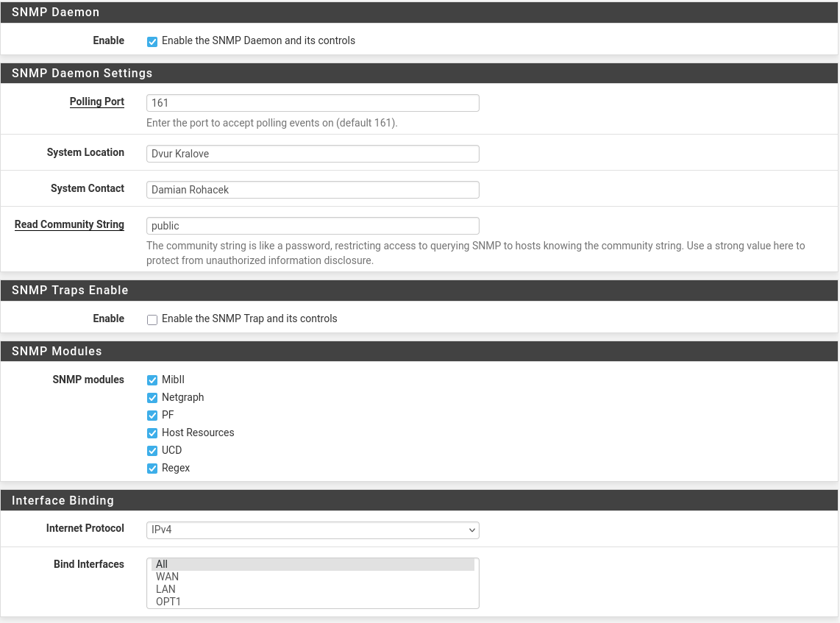This screenshot has width=840, height=623.
Task: Toggle the UCD module checkbox
Action: [152, 451]
